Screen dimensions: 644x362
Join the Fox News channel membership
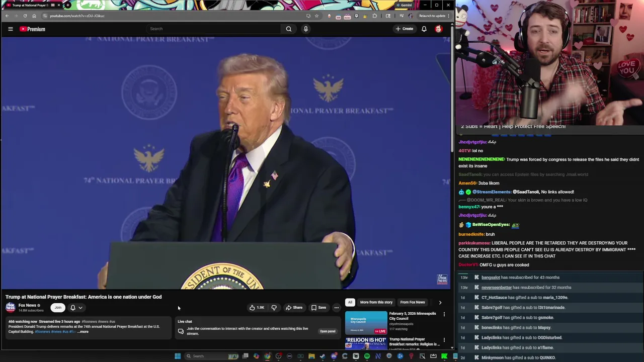click(x=58, y=308)
